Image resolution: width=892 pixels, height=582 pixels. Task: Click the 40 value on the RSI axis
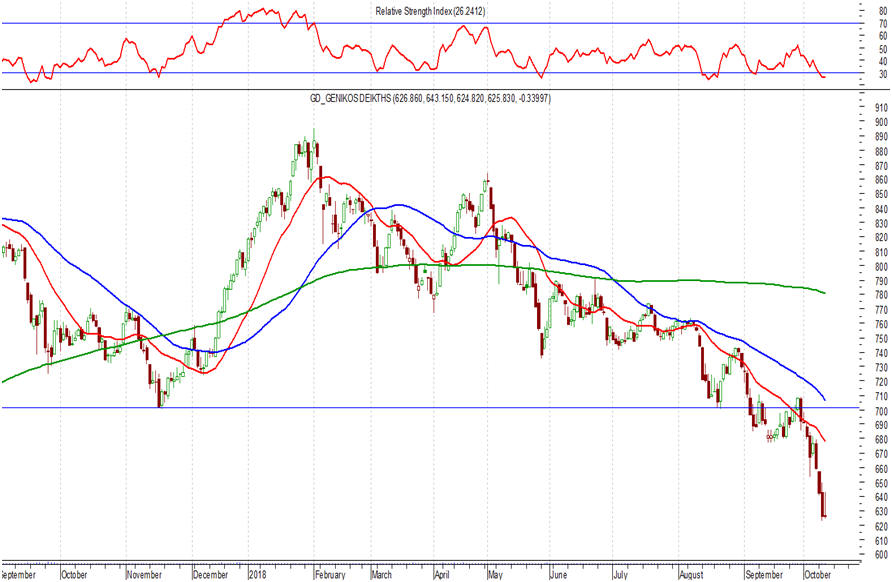(883, 61)
